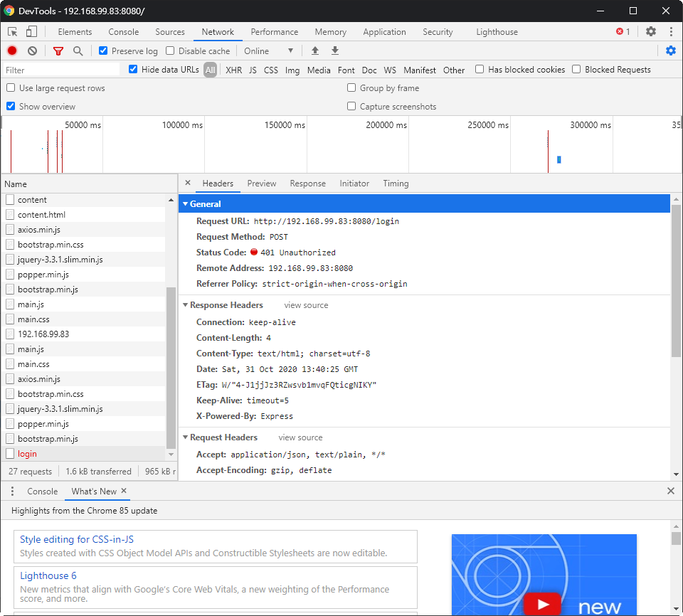Enable Use large request rows
The image size is (683, 616).
pyautogui.click(x=11, y=87)
